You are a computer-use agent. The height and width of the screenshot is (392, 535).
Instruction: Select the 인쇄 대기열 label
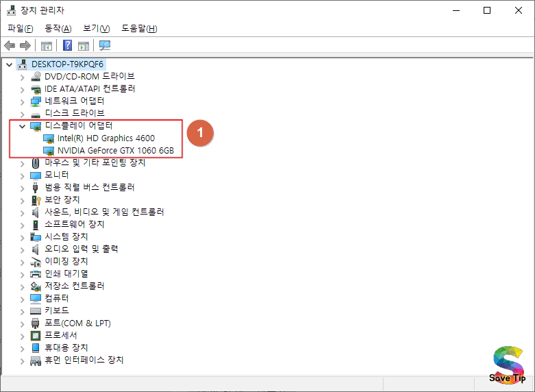[66, 273]
